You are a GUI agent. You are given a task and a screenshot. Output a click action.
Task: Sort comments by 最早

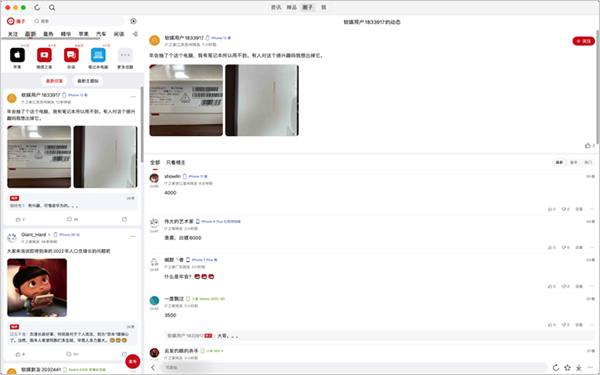[x=574, y=163]
